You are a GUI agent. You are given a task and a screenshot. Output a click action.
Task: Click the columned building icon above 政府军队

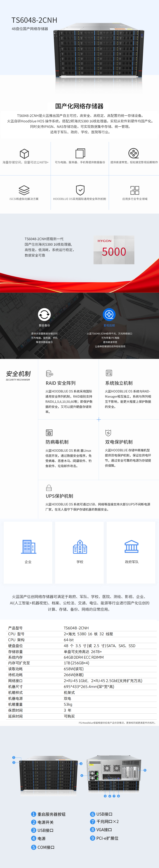pos(131,547)
